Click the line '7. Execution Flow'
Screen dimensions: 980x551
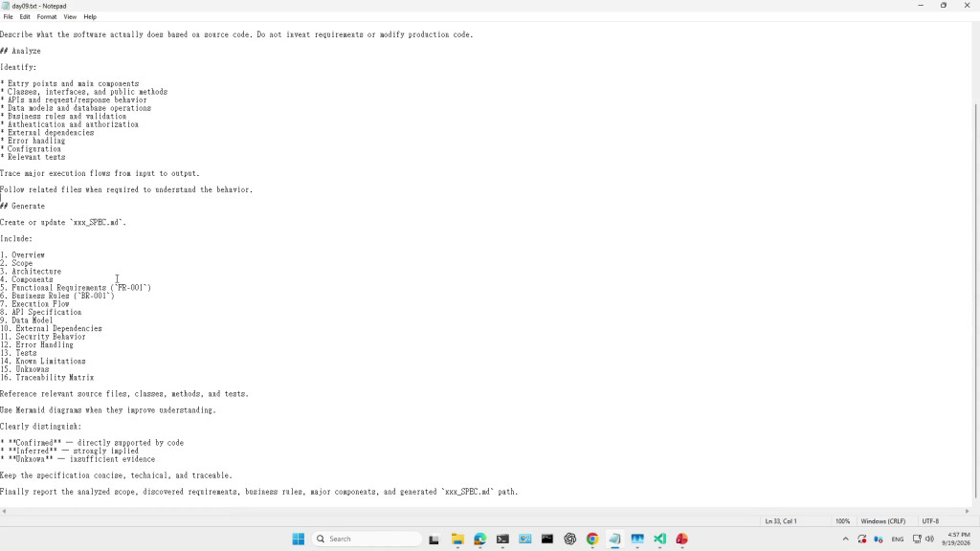35,304
